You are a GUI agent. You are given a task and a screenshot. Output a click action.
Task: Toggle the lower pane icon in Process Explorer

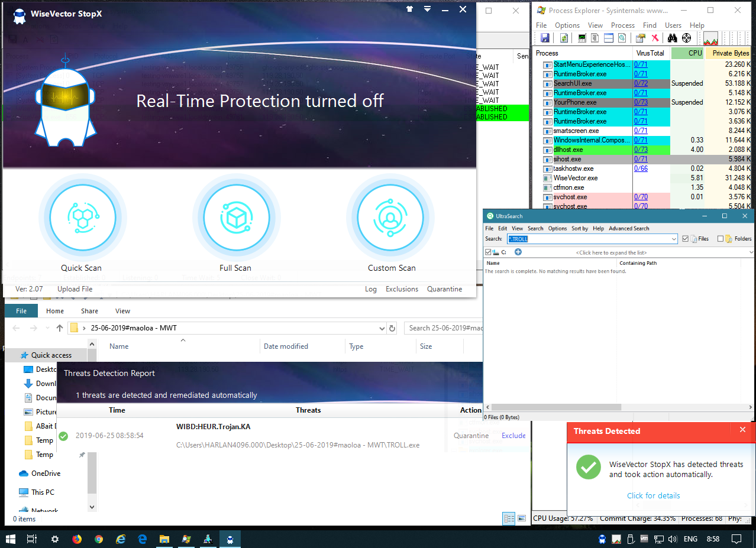(608, 38)
